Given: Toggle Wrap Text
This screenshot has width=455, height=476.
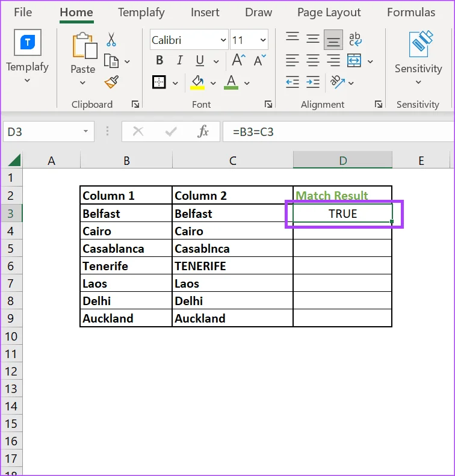Looking at the screenshot, I should coord(355,39).
